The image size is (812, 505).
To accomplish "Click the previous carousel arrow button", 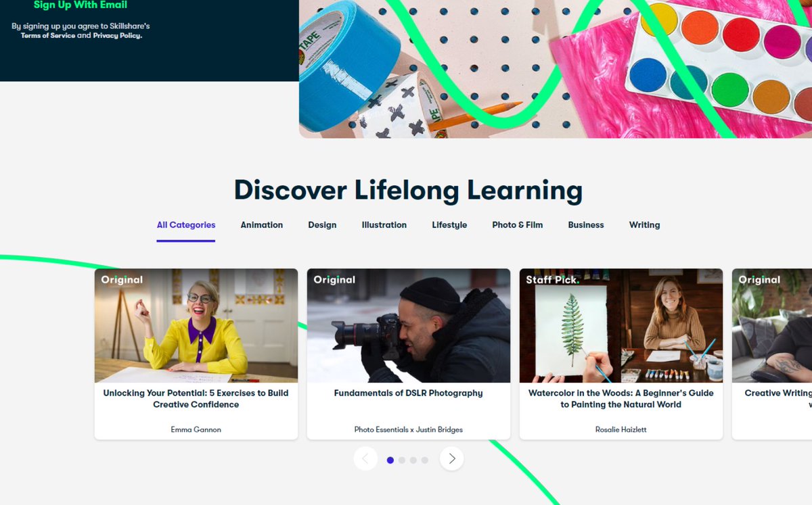I will 365,459.
